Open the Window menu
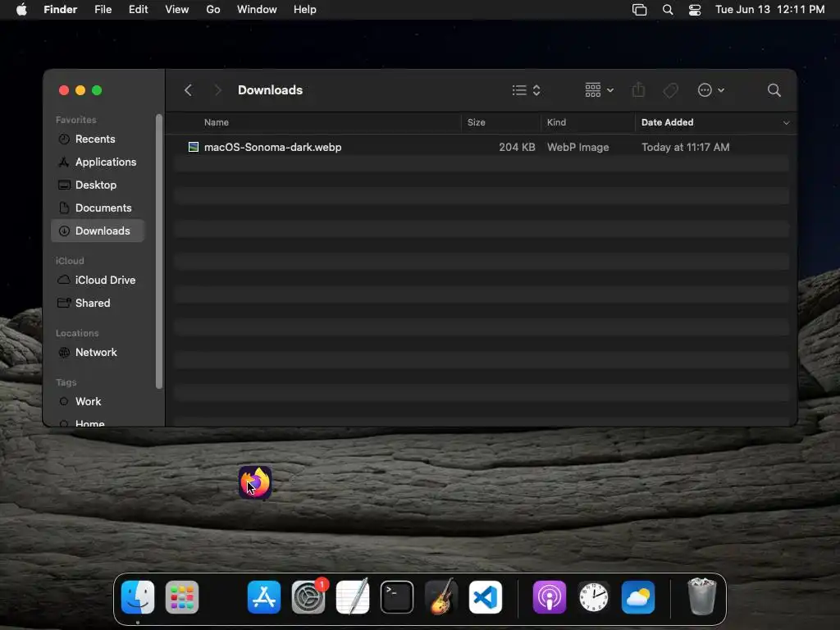The width and height of the screenshot is (840, 630). [x=257, y=10]
